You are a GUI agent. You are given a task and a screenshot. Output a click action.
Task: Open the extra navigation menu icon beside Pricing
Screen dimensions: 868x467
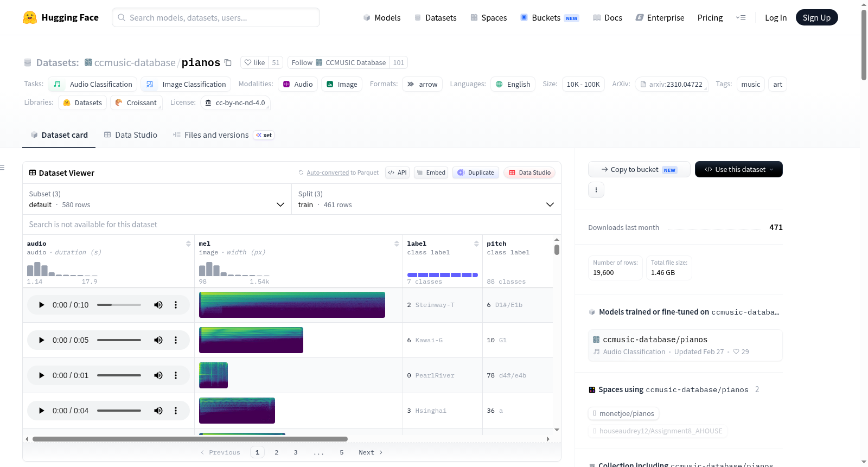point(741,17)
